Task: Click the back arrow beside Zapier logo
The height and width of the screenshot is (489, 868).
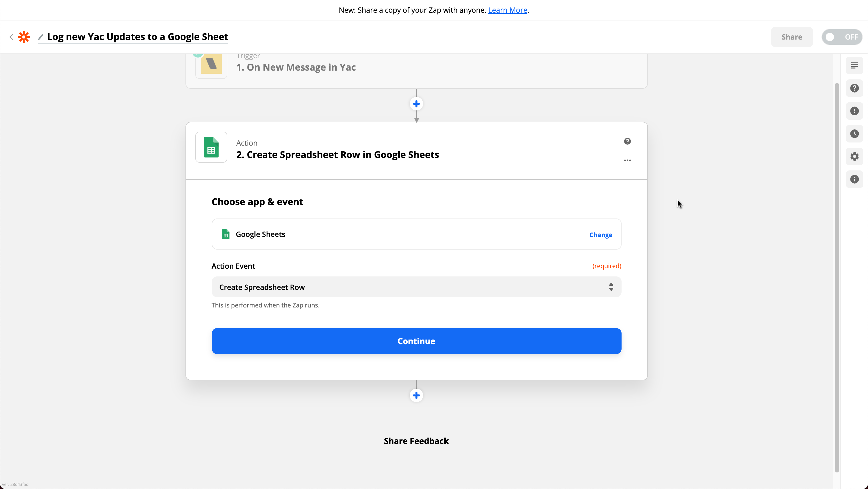Action: tap(11, 37)
